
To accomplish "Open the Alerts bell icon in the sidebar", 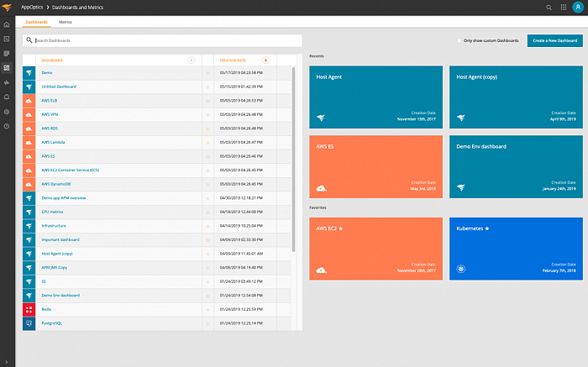I will point(7,97).
